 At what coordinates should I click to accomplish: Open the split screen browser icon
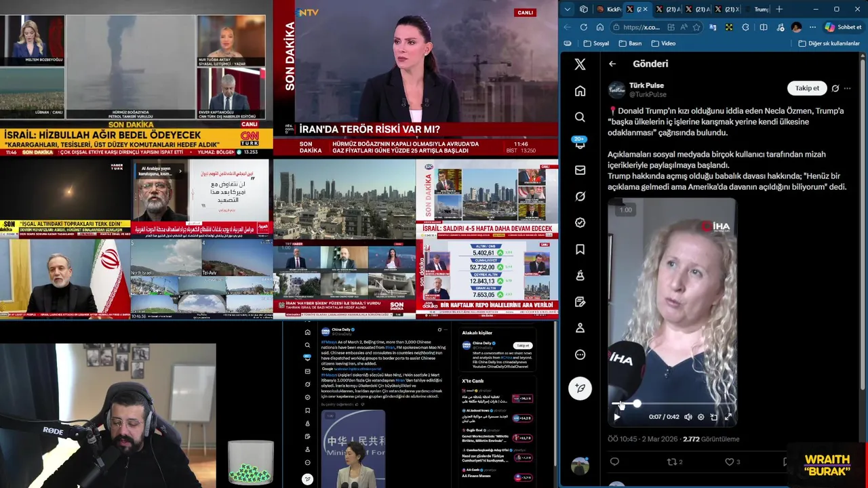764,27
